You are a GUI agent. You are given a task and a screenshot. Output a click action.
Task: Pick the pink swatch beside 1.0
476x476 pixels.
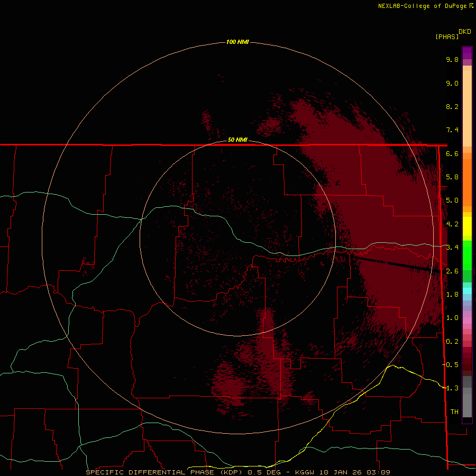pos(467,321)
